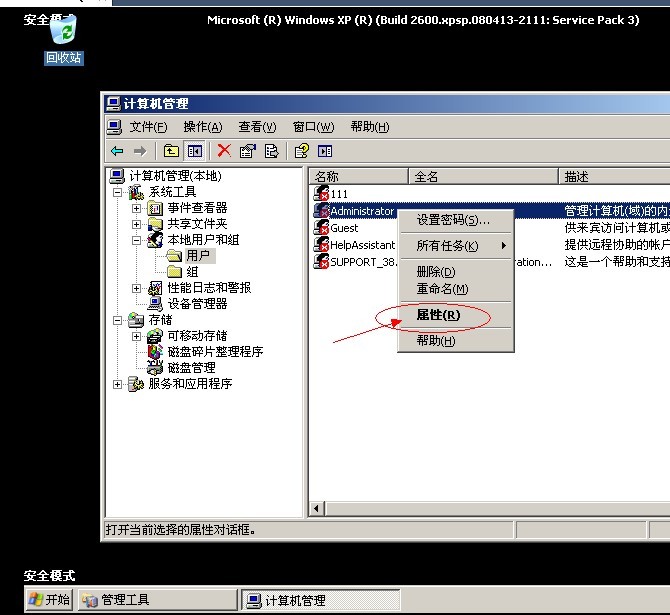Expand the 服务和应用程序 node
Viewport: 670px width, 615px height.
(118, 384)
